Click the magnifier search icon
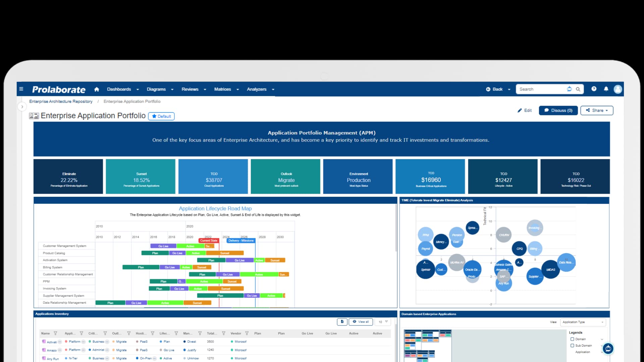Screen dimensions: 644x362 (578, 89)
